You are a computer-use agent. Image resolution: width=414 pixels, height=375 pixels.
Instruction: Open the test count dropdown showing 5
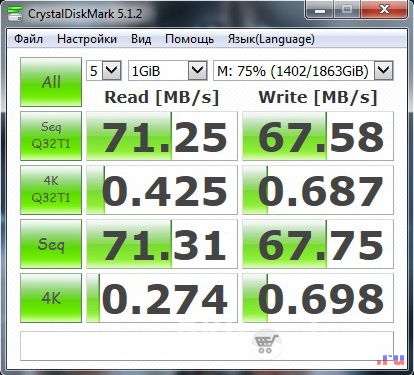click(x=104, y=71)
